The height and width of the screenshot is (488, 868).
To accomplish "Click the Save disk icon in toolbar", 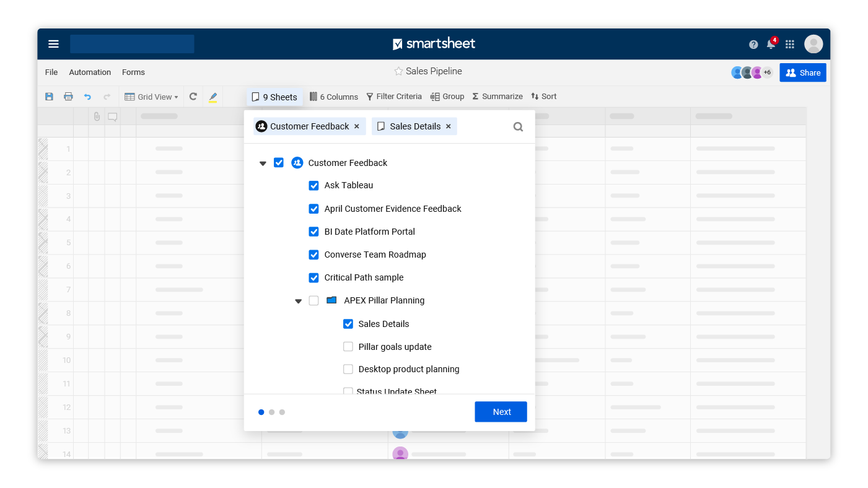I will tap(50, 97).
